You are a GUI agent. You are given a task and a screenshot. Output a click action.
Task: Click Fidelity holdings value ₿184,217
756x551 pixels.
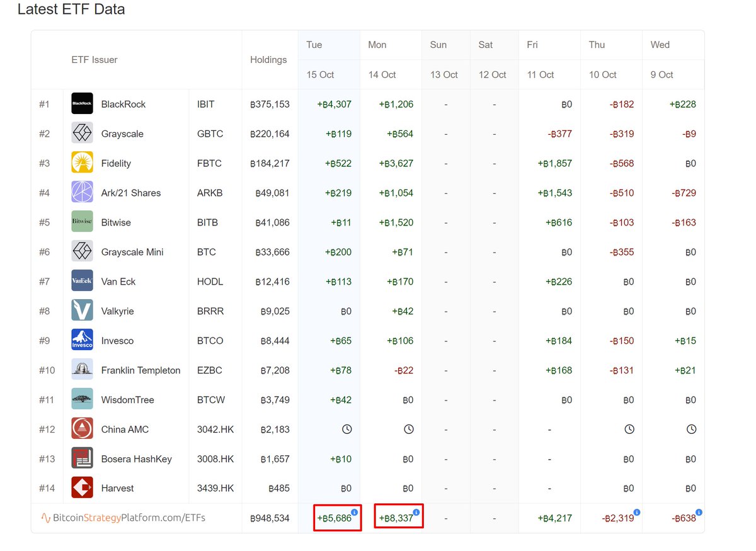[270, 163]
